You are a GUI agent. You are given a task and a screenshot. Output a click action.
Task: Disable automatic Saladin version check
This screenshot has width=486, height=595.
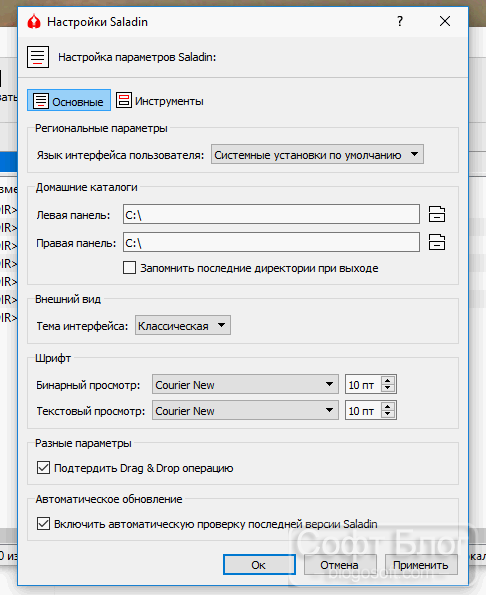click(x=43, y=524)
